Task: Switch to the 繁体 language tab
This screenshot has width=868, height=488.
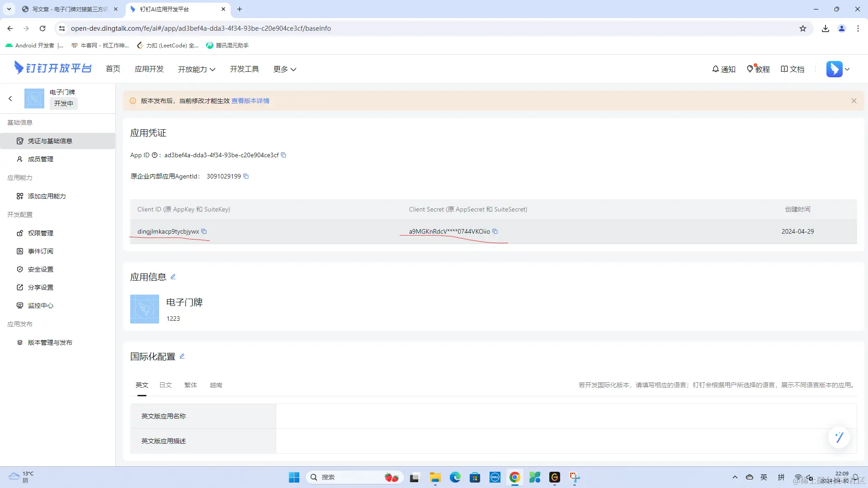Action: pos(190,385)
